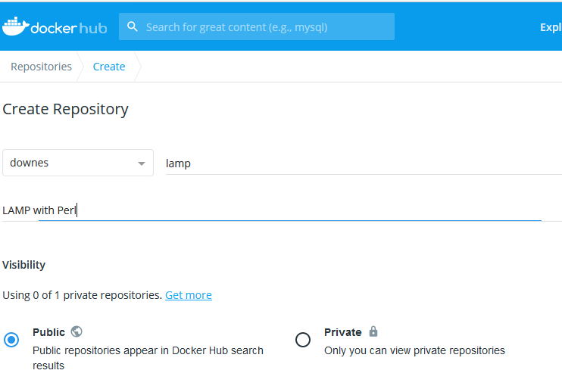Open the downes namespace dropdown
The width and height of the screenshot is (562, 392).
tap(78, 163)
